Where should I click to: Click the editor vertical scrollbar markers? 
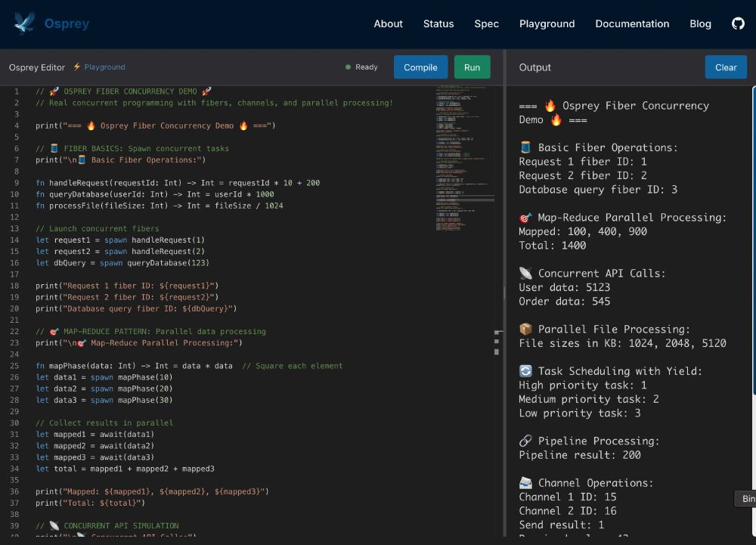497,342
